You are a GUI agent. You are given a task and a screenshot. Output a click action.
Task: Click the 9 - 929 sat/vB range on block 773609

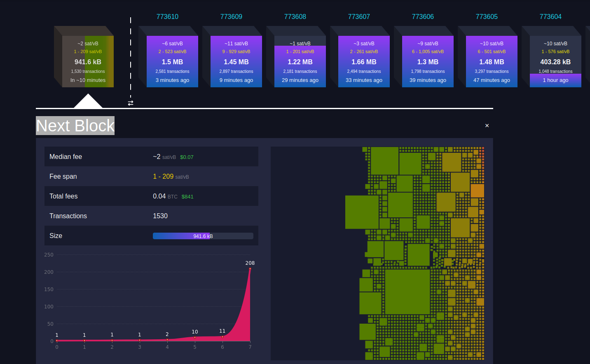(236, 51)
